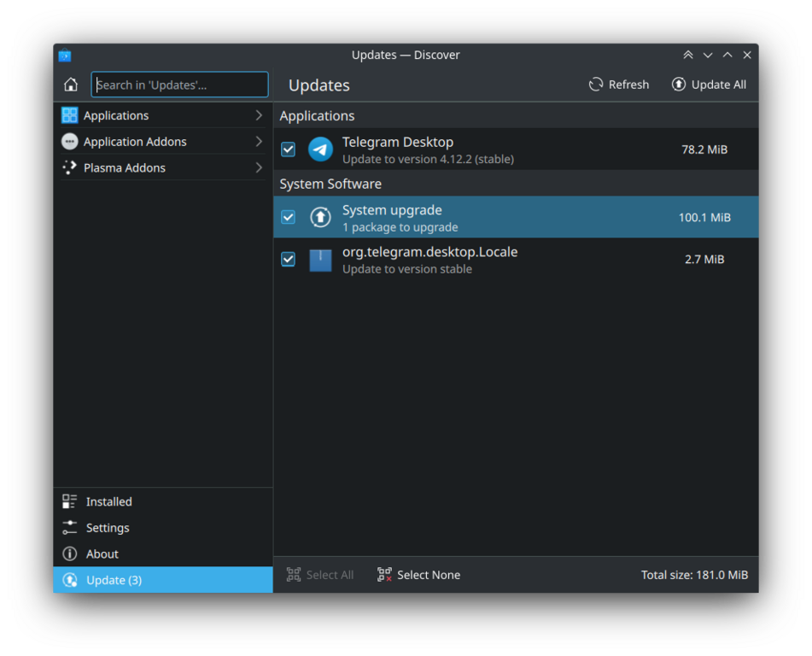Click the Select All icon
The width and height of the screenshot is (812, 656).
click(294, 575)
